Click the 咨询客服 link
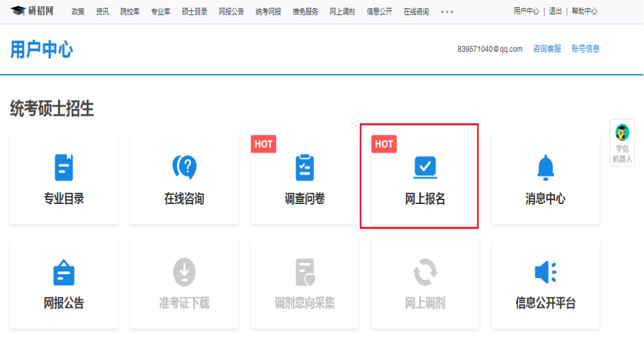Viewport: 644px width, 343px height. pyautogui.click(x=547, y=49)
